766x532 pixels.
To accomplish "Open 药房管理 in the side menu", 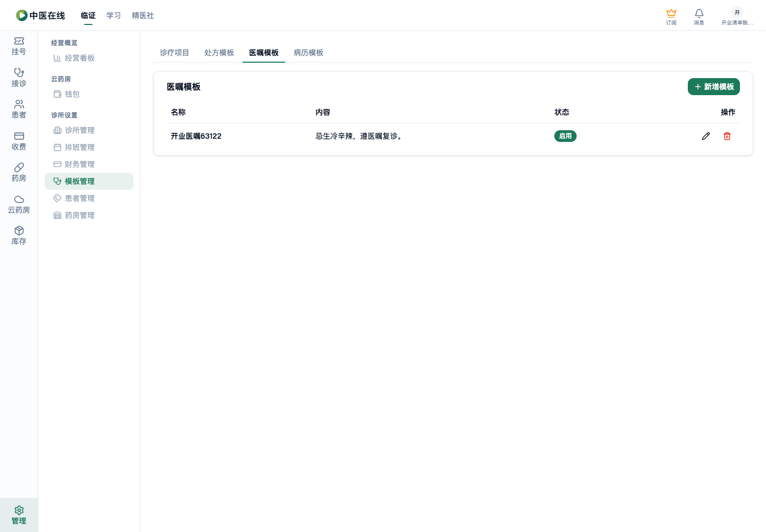I will (x=89, y=215).
